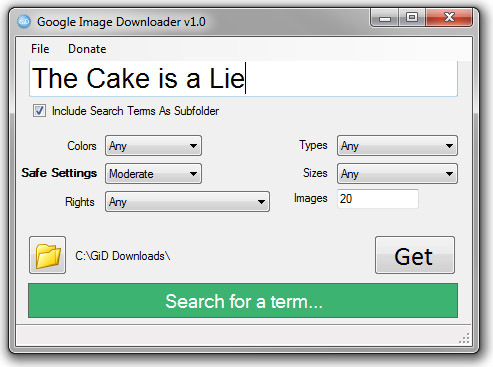This screenshot has width=493, height=367.
Task: Click the yellow folder browse icon
Action: (x=47, y=255)
